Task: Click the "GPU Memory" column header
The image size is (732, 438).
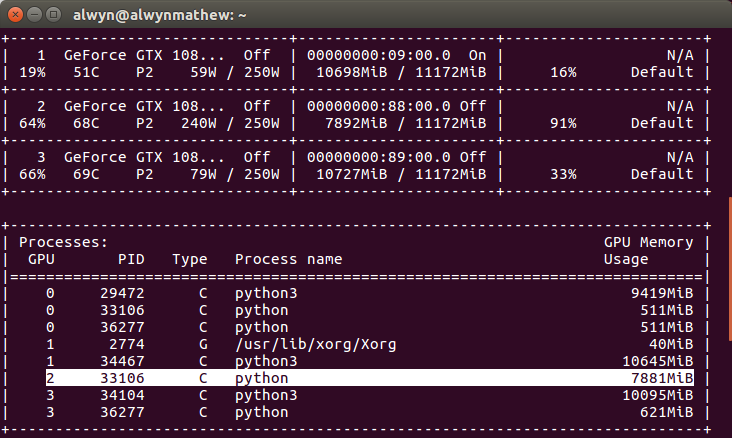Action: 648,242
